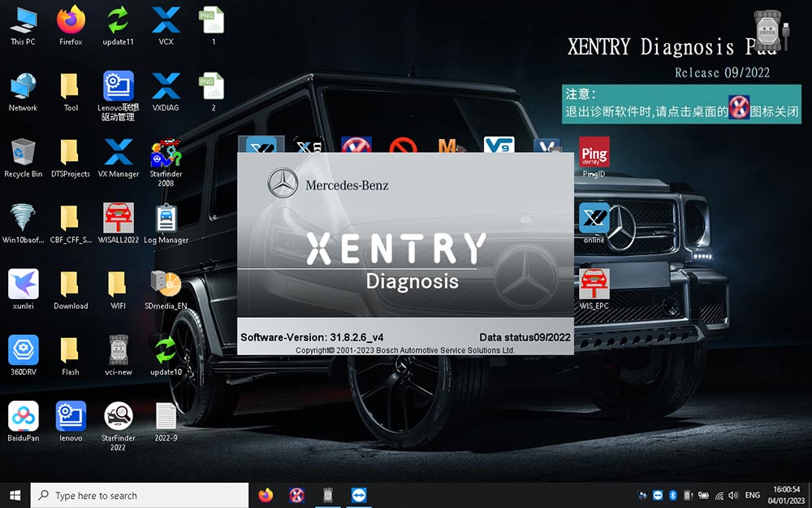The image size is (812, 508).
Task: Select the update10 desktop shortcut
Action: (x=166, y=356)
